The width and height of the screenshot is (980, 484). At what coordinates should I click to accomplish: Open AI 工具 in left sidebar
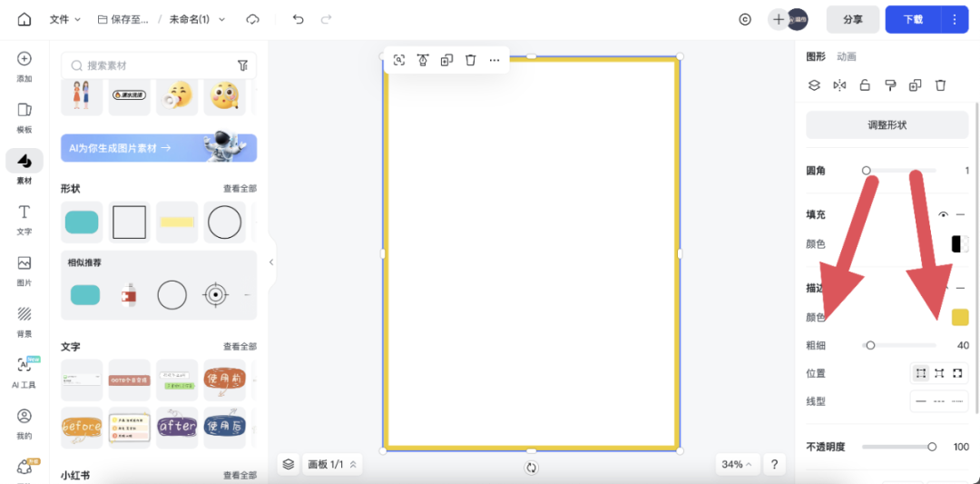click(24, 370)
